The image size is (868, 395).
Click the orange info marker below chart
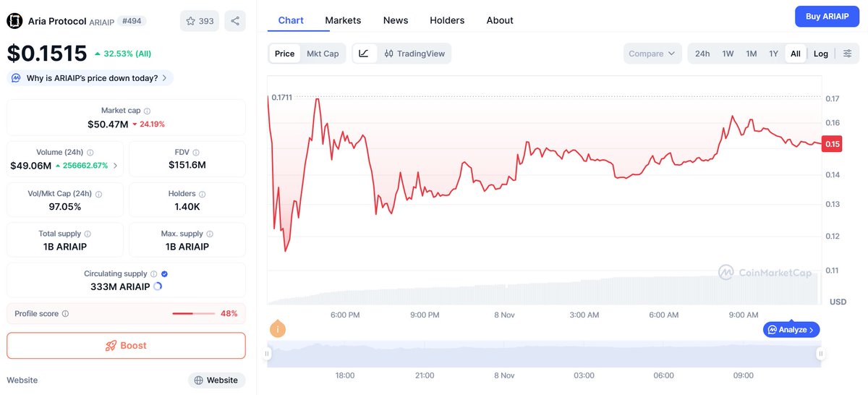point(277,330)
